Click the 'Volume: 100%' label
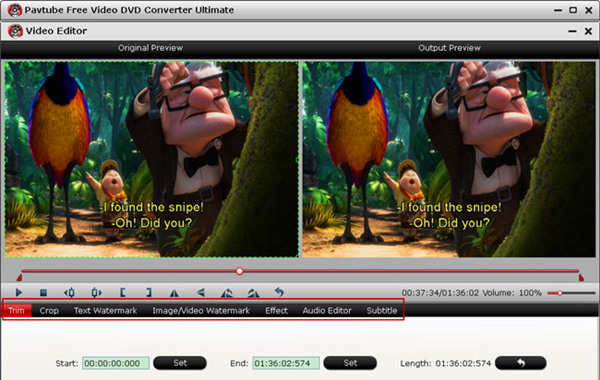The width and height of the screenshot is (600, 380). (x=512, y=293)
